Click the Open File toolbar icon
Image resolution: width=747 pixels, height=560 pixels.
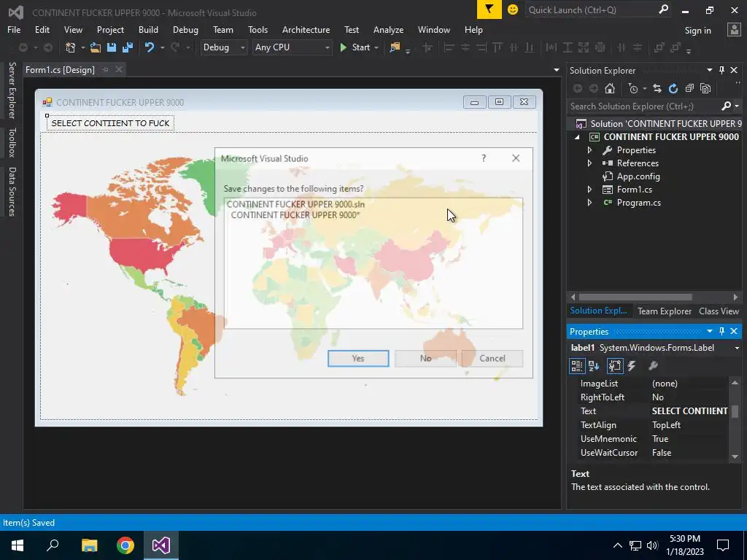96,47
